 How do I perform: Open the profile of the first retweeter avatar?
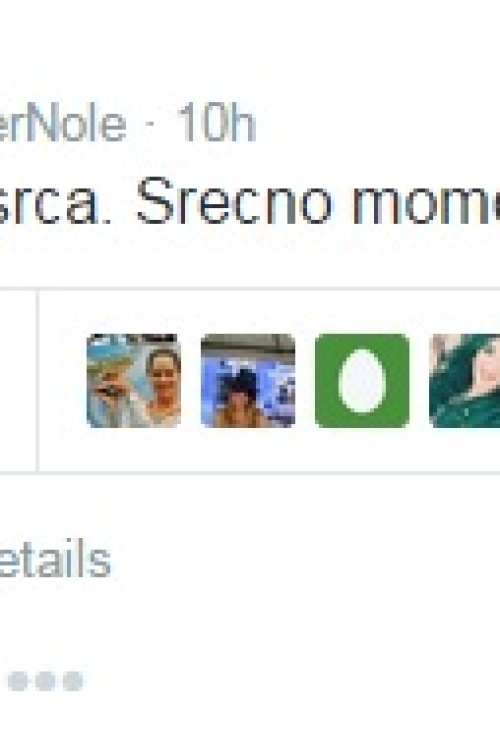point(134,381)
